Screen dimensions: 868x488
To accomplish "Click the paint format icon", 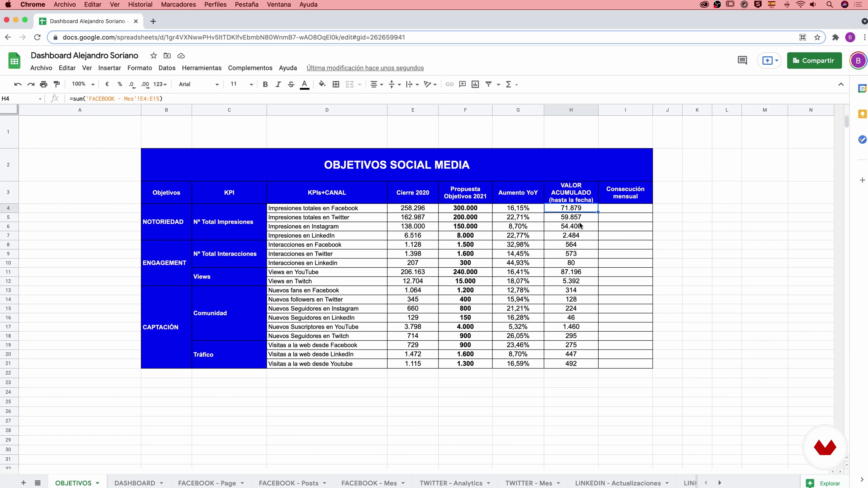I will click(57, 84).
